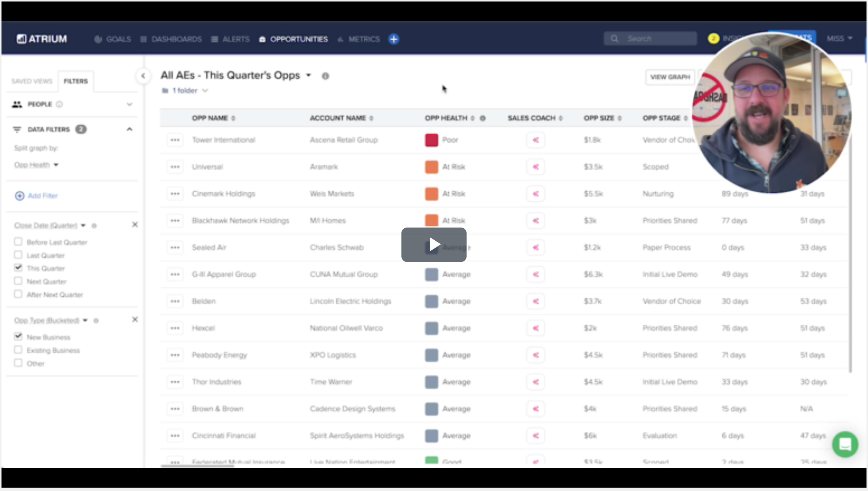
Task: Open the view title dropdown
Action: point(309,76)
